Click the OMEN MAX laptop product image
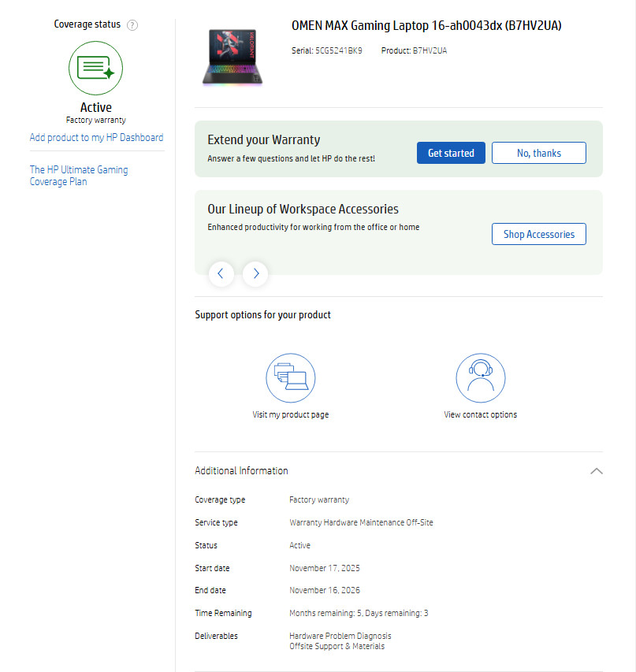Viewport: 636px width, 672px height. (232, 57)
